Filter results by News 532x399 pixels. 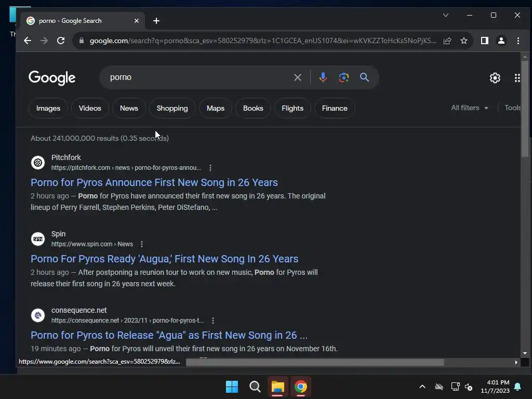pyautogui.click(x=129, y=108)
